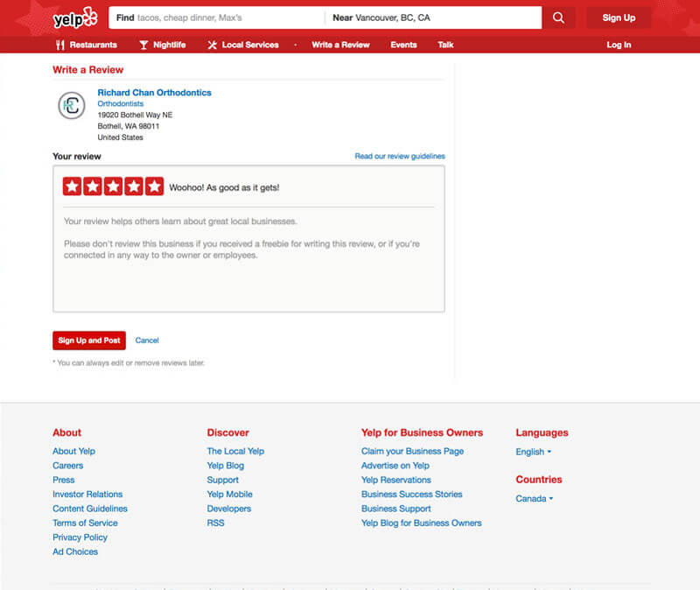The width and height of the screenshot is (700, 590).
Task: Click the Restaurants fork and knife icon
Action: (60, 45)
